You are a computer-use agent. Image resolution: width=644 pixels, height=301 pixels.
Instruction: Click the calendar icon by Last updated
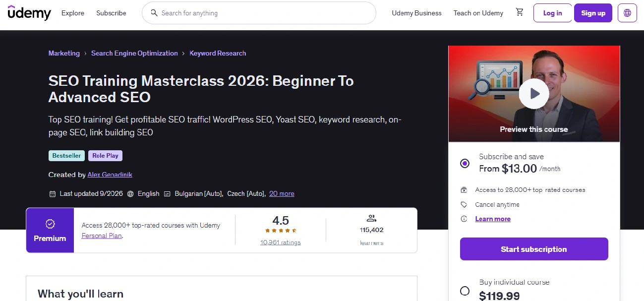pos(53,194)
